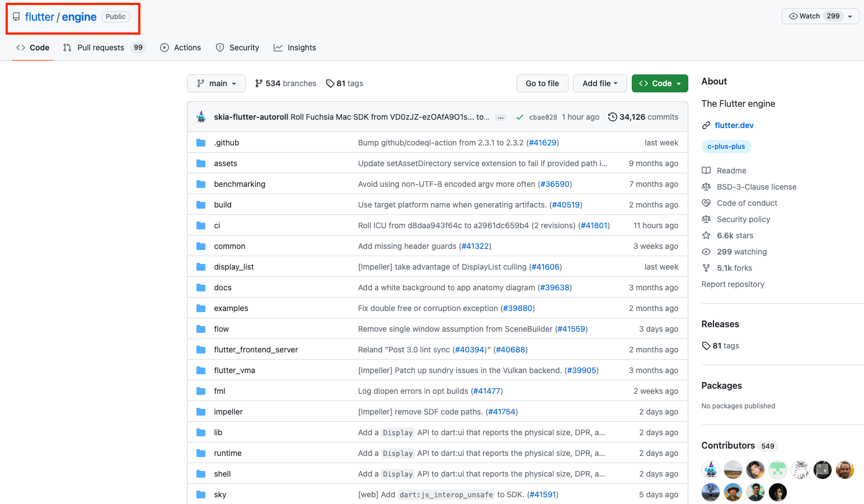Open the flutter.dev website link

click(734, 125)
